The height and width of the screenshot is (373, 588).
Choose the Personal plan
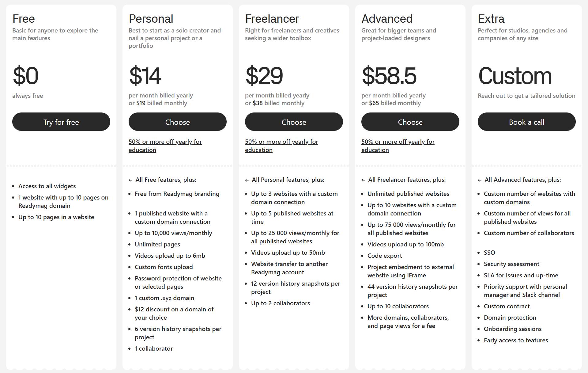(x=177, y=122)
